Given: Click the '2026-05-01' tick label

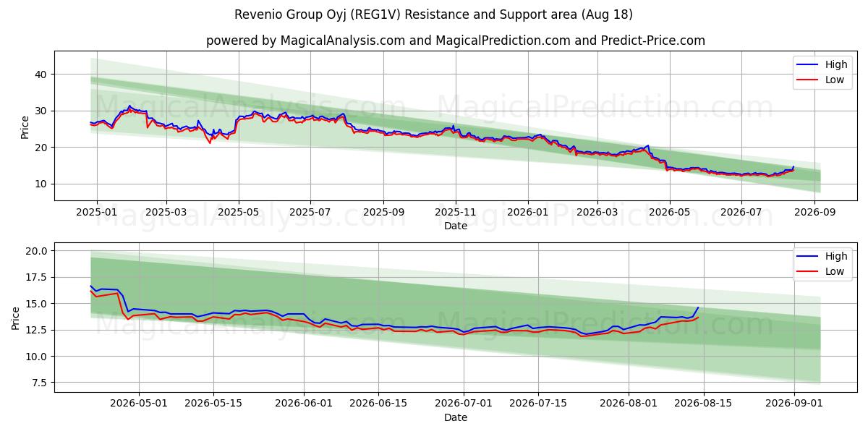Looking at the screenshot, I should pos(139,404).
